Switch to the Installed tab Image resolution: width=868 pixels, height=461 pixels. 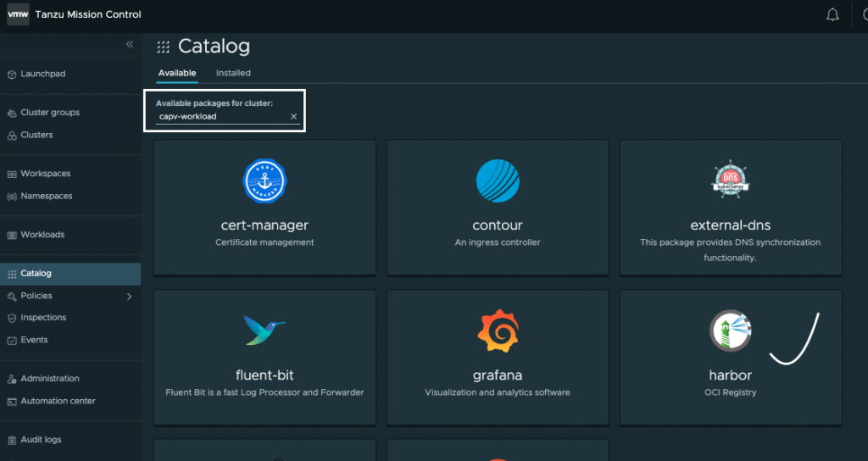coord(233,73)
